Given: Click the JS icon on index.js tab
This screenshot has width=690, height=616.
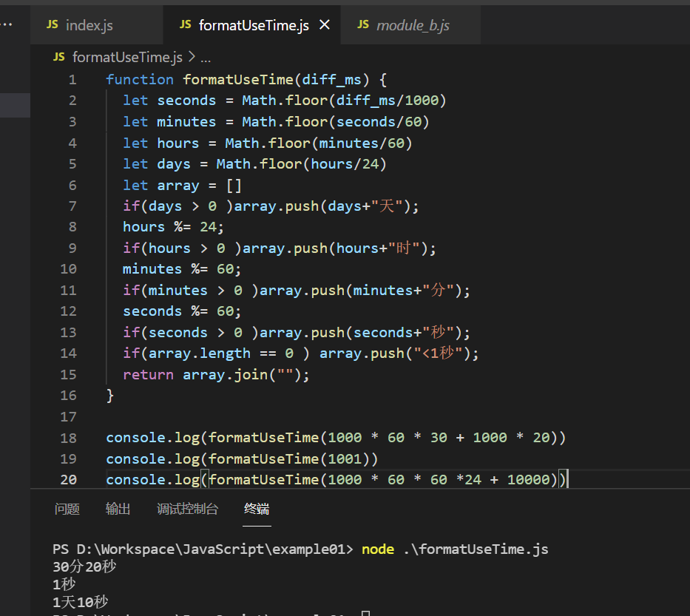Looking at the screenshot, I should (x=53, y=24).
